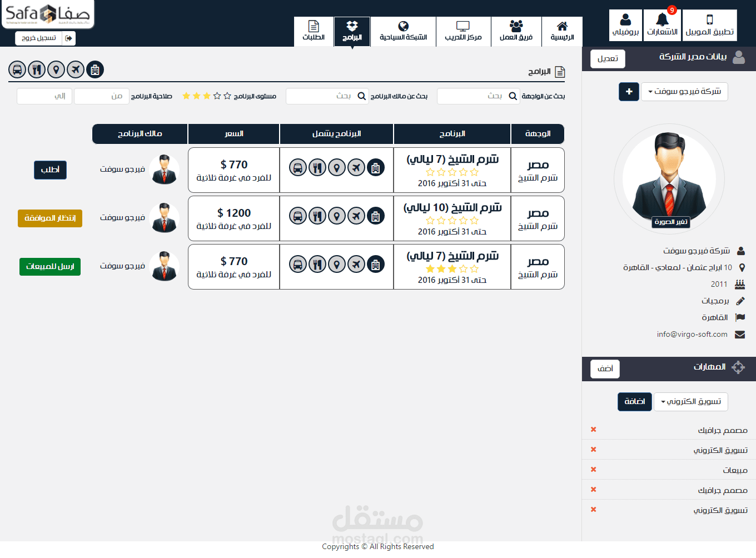Viewport: 756px width, 558px height.
Task: Select the bus filter icon
Action: click(x=17, y=69)
